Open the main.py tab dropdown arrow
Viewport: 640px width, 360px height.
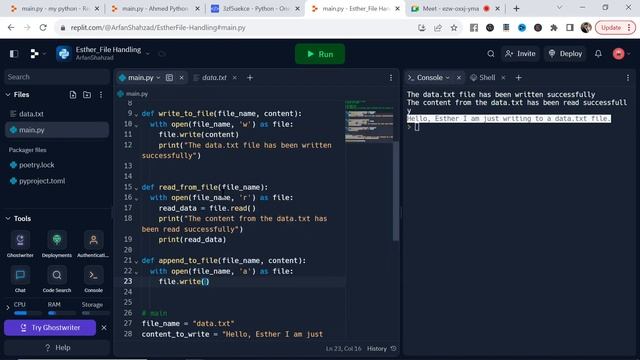point(158,78)
